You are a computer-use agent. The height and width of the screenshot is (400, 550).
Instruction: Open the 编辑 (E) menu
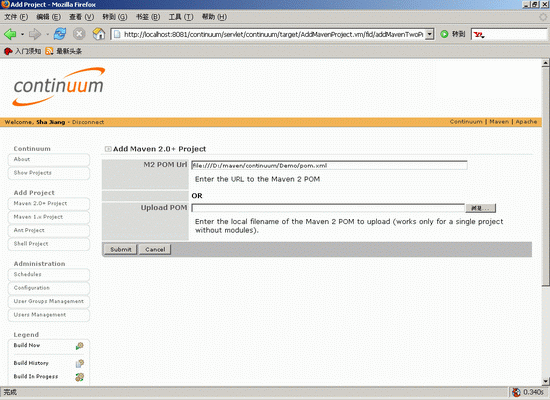click(48, 17)
